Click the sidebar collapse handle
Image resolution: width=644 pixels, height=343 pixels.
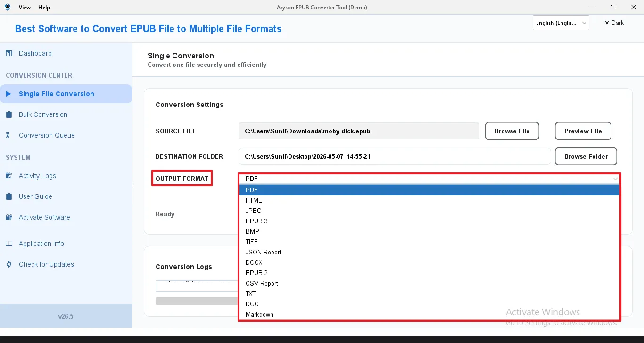[x=132, y=186]
